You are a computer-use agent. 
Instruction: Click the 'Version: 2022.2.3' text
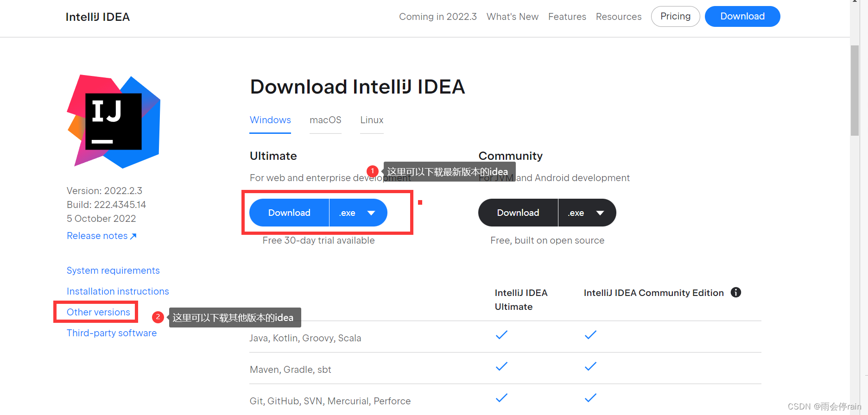[x=104, y=191]
